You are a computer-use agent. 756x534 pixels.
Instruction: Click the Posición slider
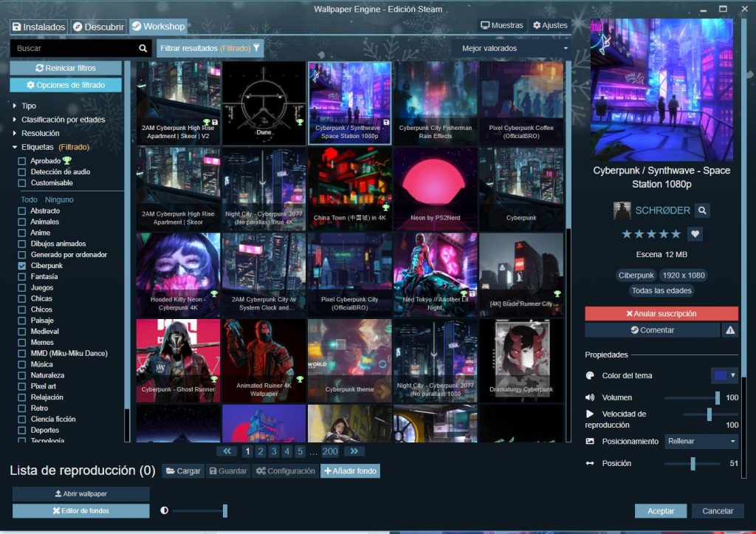[x=692, y=464]
